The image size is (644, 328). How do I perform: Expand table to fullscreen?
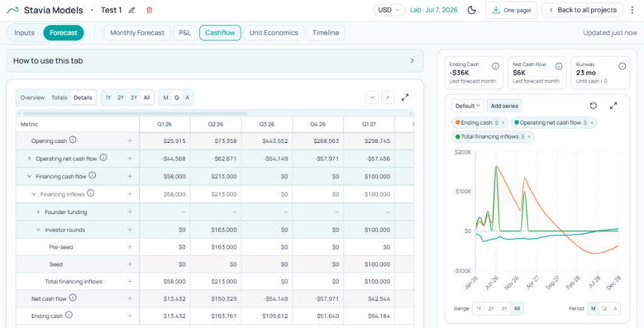(405, 98)
